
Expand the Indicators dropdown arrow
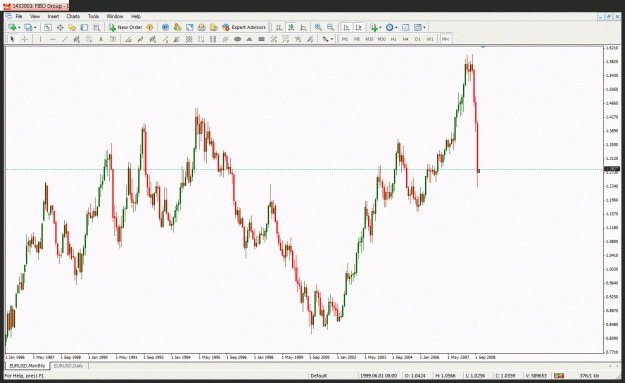380,27
